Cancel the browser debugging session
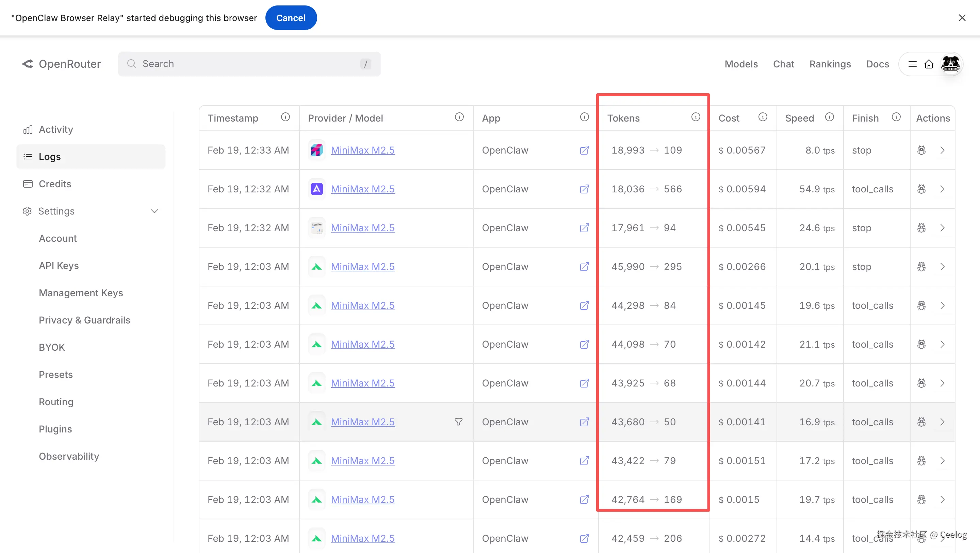The image size is (980, 553). click(291, 18)
